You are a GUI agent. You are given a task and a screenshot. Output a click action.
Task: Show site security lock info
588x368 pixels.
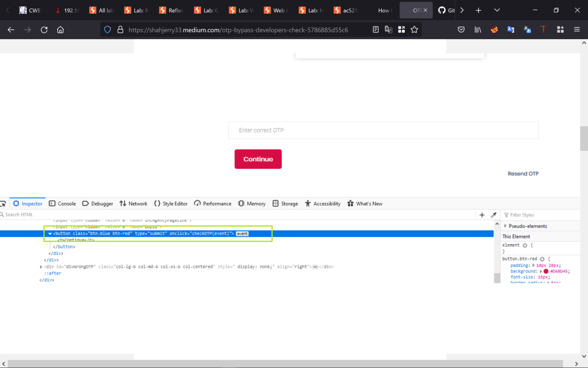point(120,30)
